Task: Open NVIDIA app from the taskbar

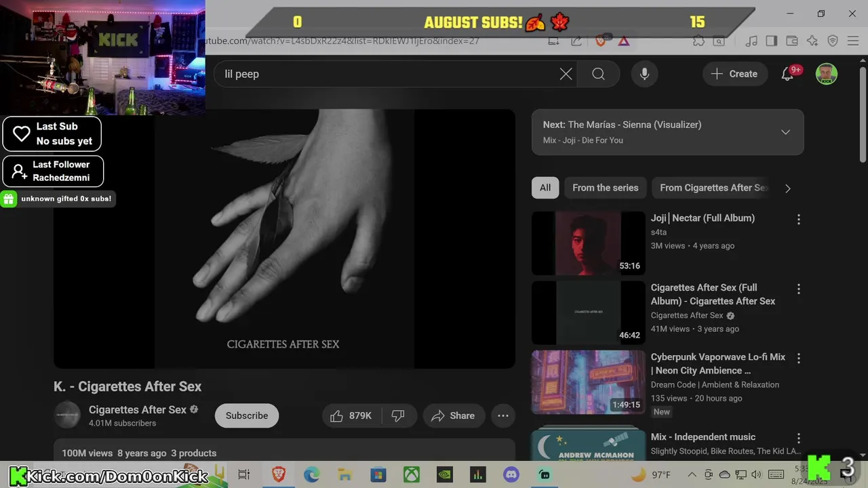Action: [x=445, y=474]
